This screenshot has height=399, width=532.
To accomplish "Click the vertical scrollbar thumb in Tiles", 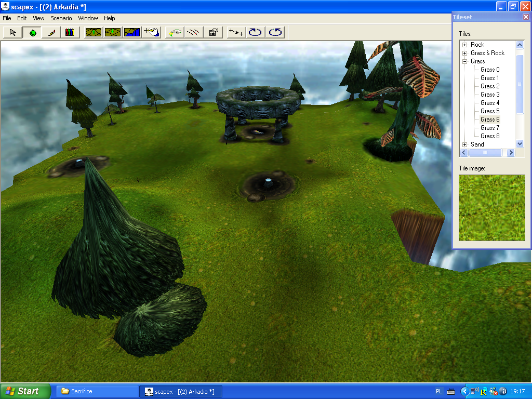I will [x=520, y=84].
